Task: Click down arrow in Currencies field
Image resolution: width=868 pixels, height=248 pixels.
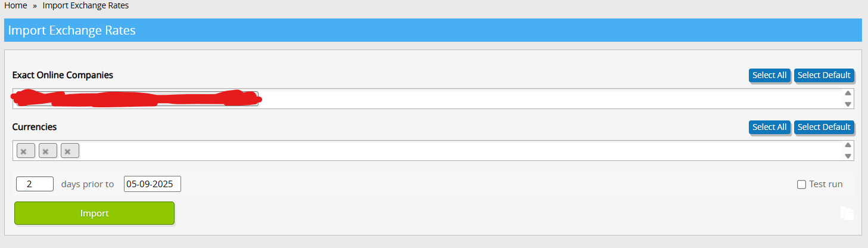Action: [848, 156]
